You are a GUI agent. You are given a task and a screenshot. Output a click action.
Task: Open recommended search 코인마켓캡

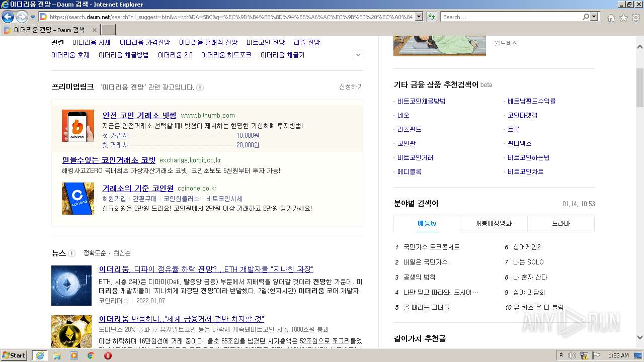(x=522, y=115)
